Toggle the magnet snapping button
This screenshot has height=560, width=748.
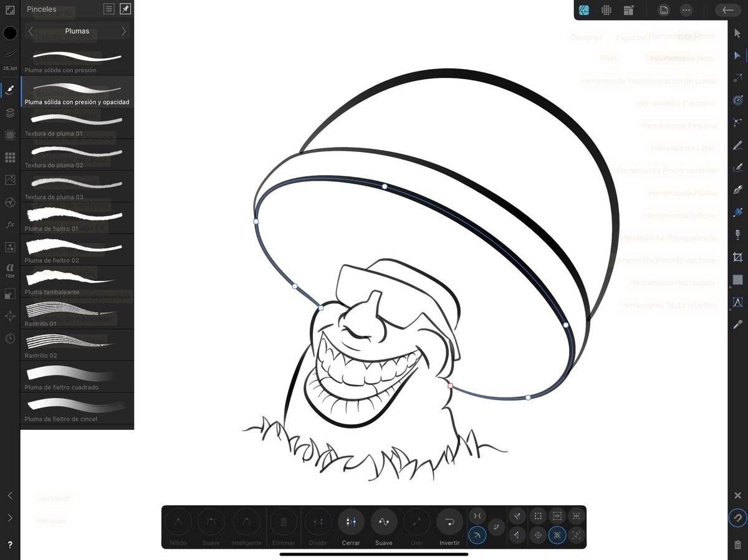point(738,518)
